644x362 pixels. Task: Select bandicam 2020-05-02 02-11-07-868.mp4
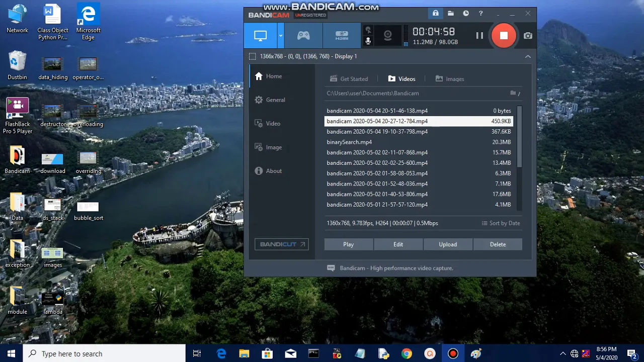point(419,152)
